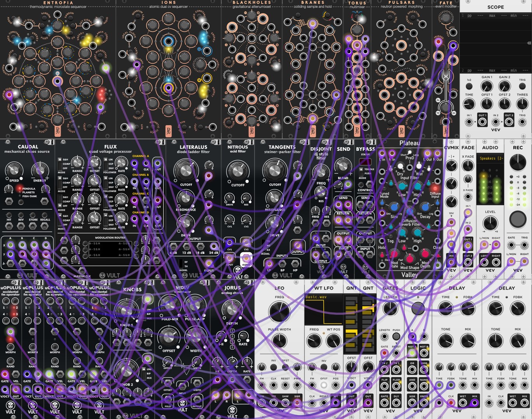Click the WT LFO Basic.wav wavetable display
Image resolution: width=532 pixels, height=419 pixels.
point(323,309)
